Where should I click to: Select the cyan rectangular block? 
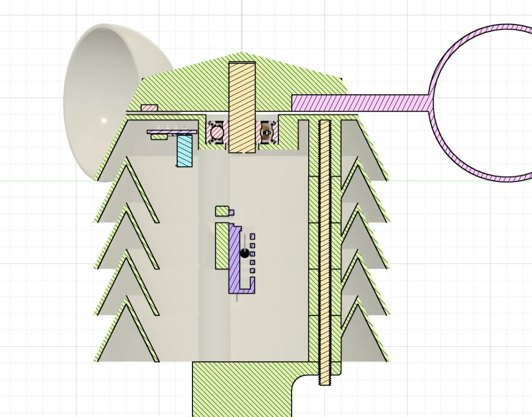click(x=184, y=151)
